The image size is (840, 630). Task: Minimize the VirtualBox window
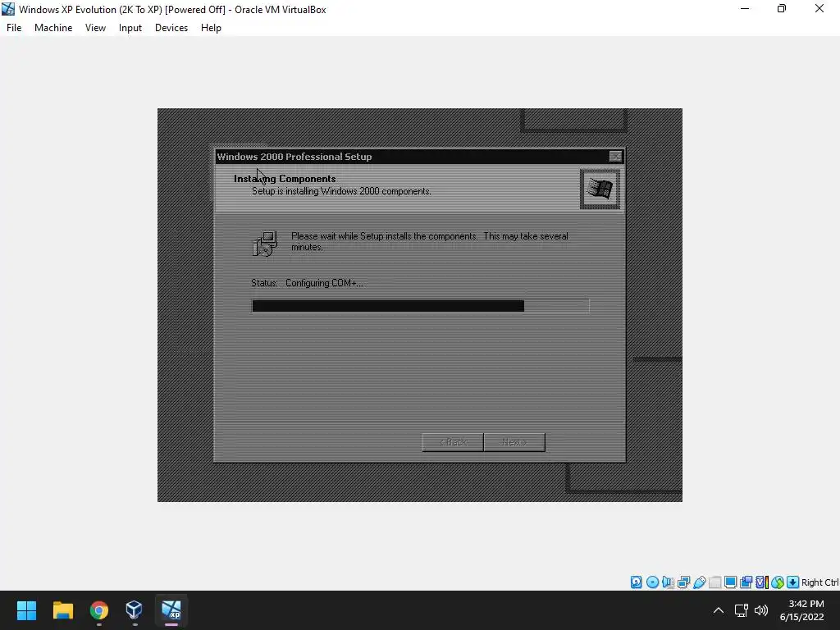pos(745,9)
